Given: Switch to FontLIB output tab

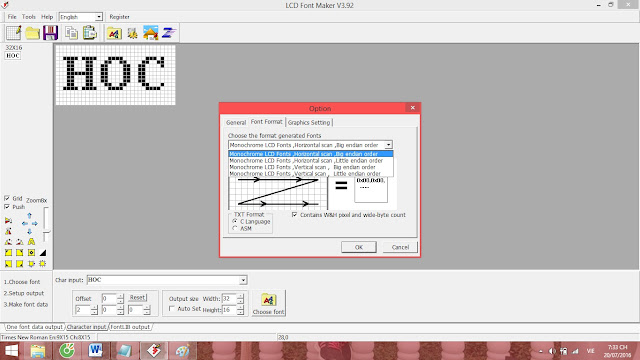Looking at the screenshot, I should pyautogui.click(x=130, y=327).
